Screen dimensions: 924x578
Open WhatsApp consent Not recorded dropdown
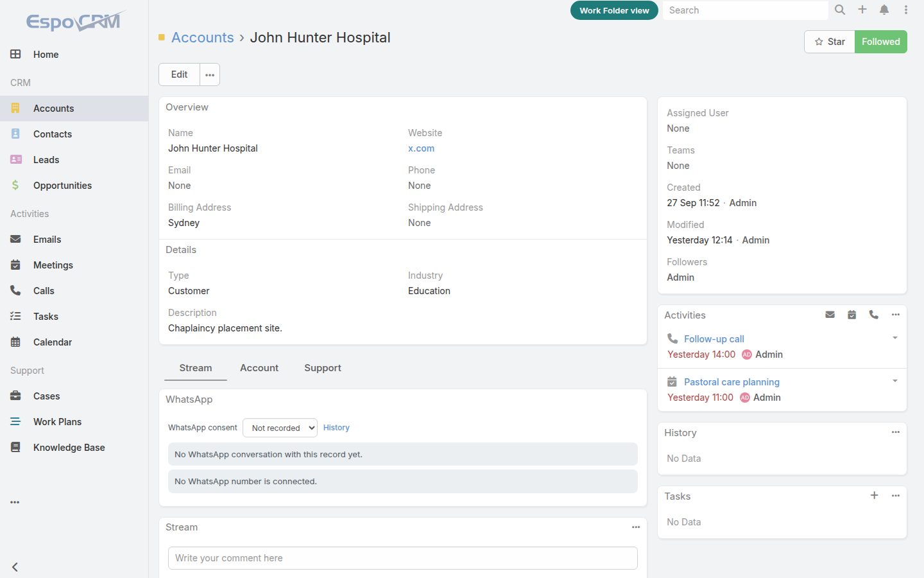tap(280, 428)
